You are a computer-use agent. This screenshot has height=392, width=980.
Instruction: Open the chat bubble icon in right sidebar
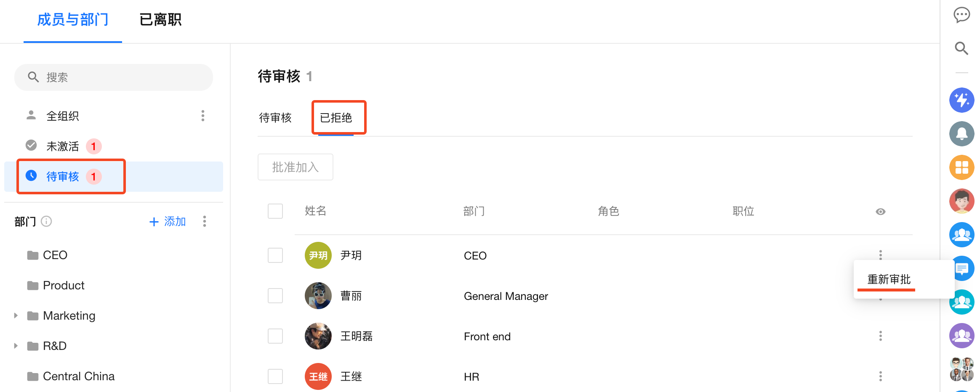pos(961,15)
